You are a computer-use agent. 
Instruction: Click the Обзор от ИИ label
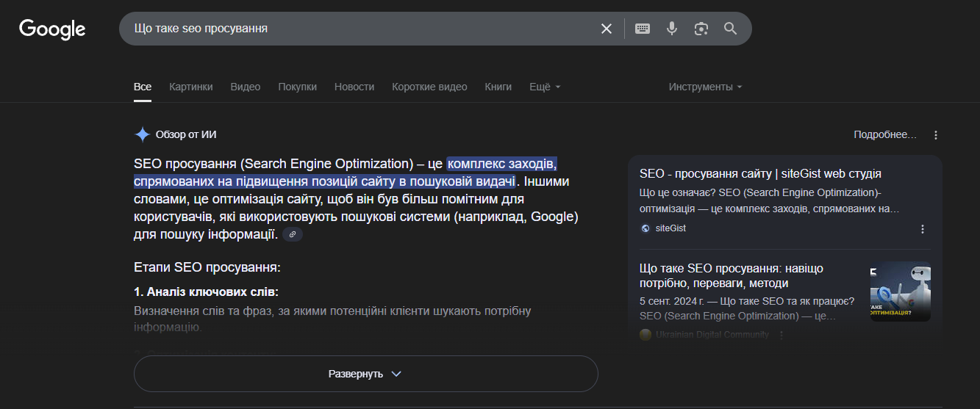pyautogui.click(x=186, y=134)
